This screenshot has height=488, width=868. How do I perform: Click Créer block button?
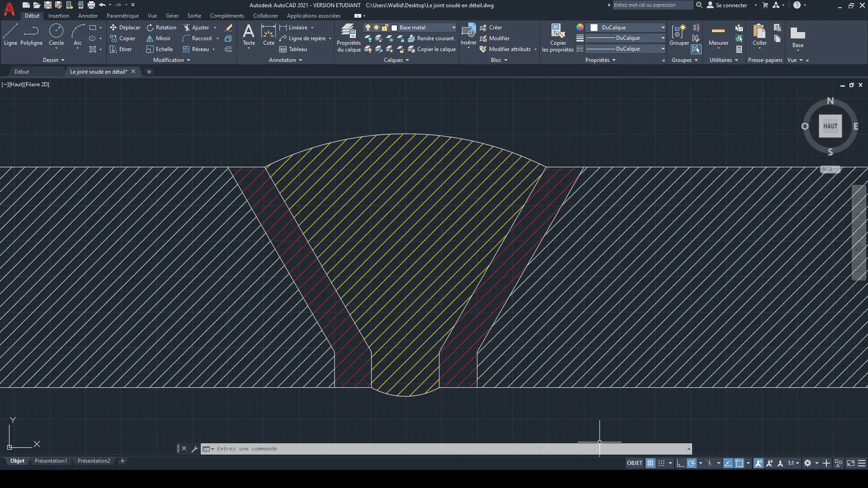click(x=491, y=28)
